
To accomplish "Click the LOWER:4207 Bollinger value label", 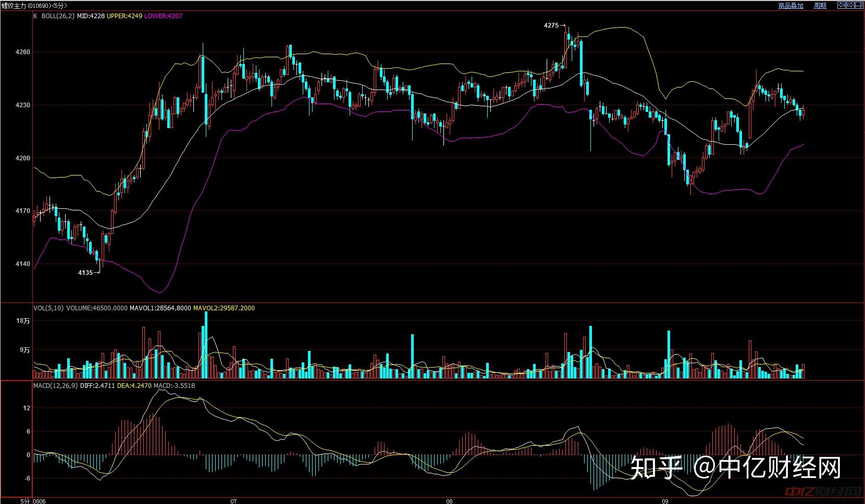I will (163, 16).
